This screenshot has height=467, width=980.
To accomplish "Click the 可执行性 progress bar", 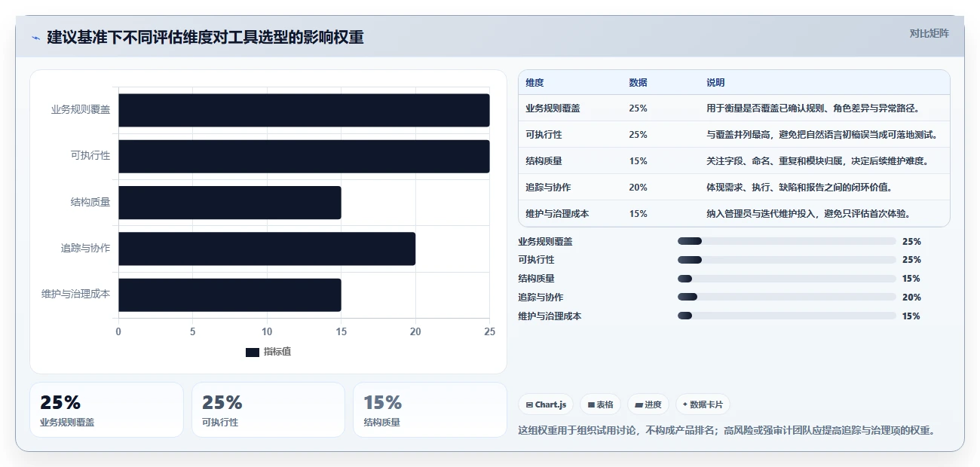I will [787, 260].
